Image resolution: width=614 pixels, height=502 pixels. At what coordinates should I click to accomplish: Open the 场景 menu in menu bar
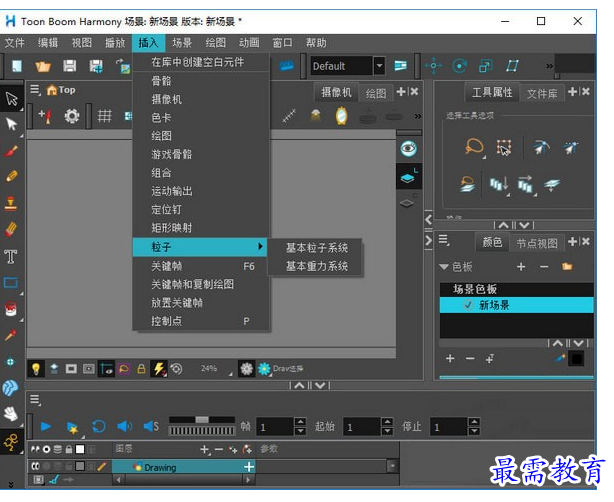pos(182,42)
